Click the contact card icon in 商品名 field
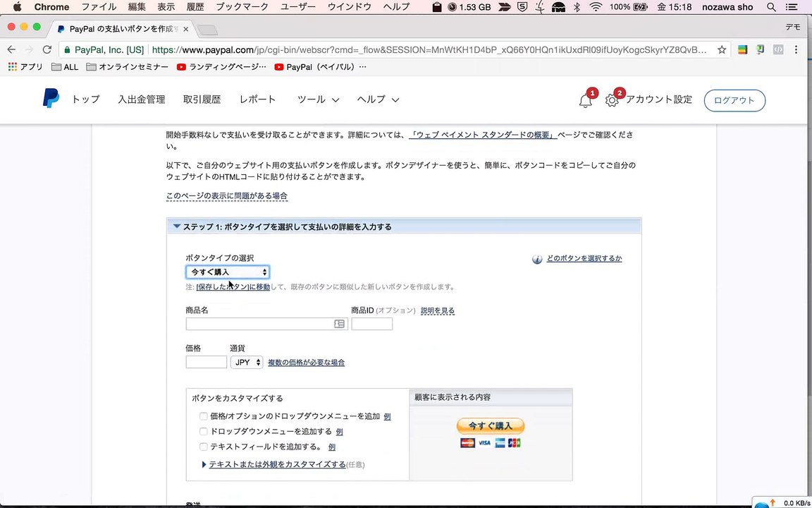This screenshot has width=812, height=508. (339, 324)
